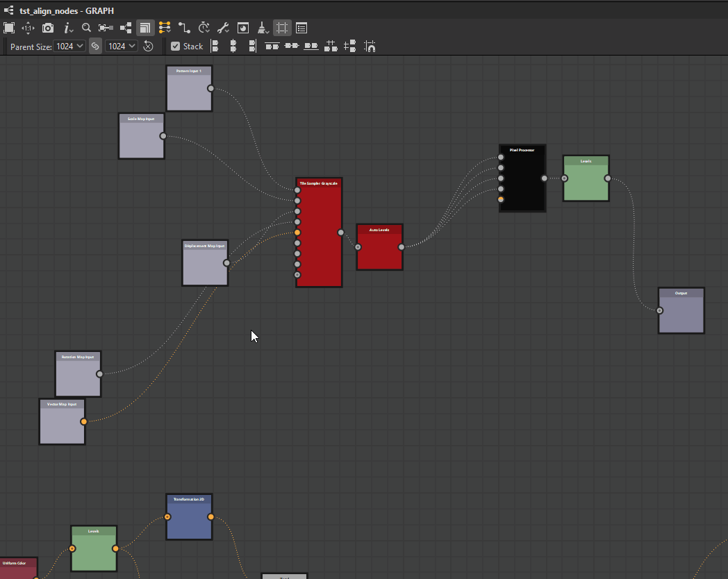Select the magnifier search icon

[86, 28]
